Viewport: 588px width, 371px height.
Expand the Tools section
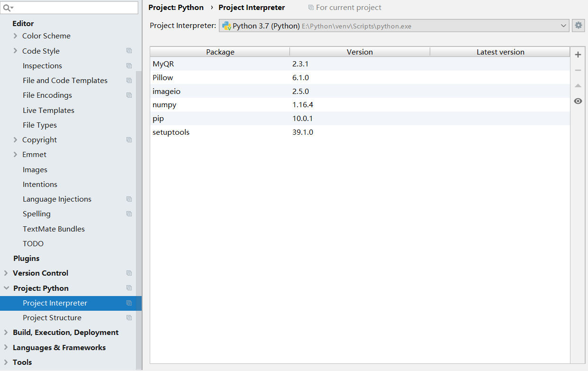tap(6, 362)
